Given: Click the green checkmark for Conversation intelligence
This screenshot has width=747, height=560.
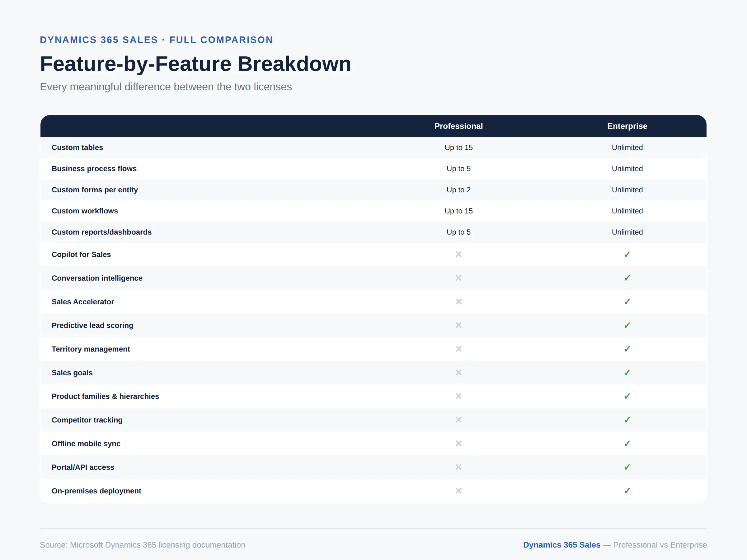Looking at the screenshot, I should point(627,278).
